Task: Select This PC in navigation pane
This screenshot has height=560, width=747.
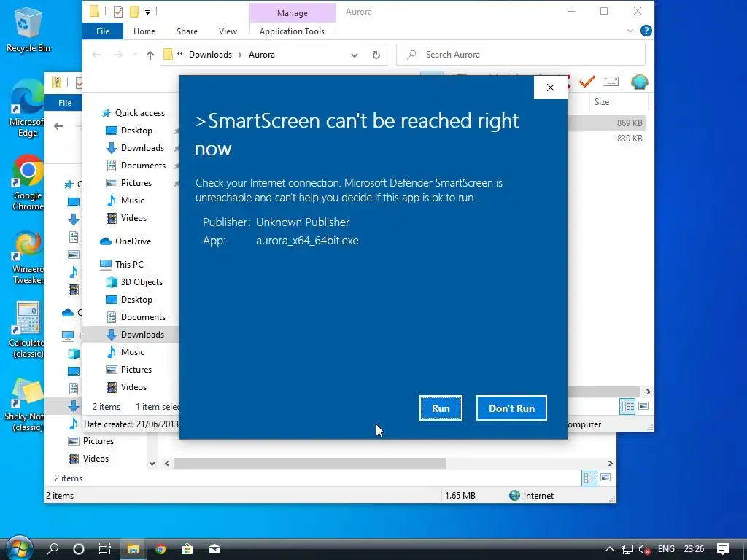Action: [x=122, y=264]
